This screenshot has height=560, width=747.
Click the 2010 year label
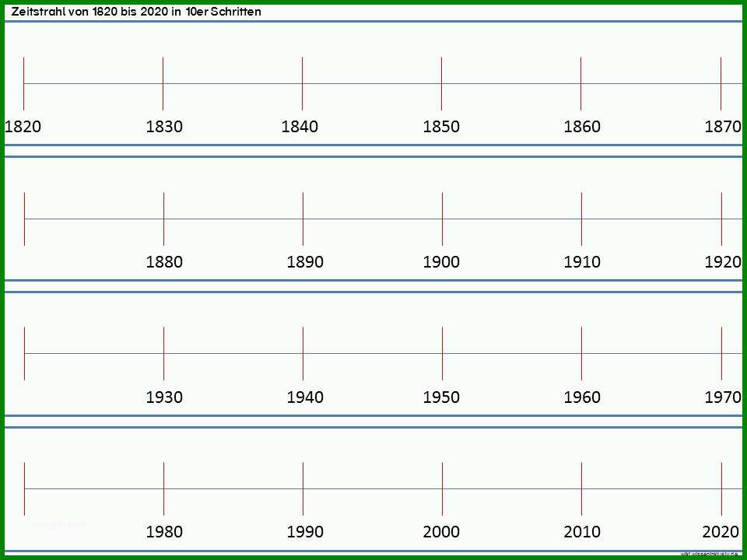click(582, 532)
